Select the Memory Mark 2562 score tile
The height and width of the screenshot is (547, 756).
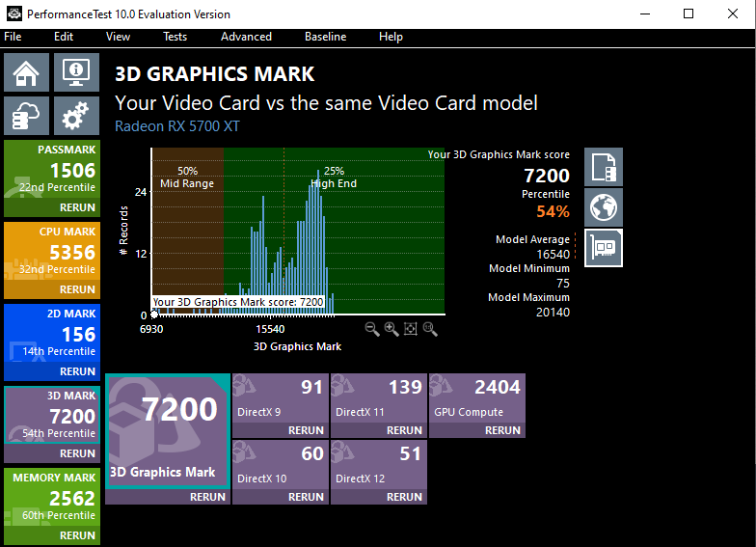point(52,498)
